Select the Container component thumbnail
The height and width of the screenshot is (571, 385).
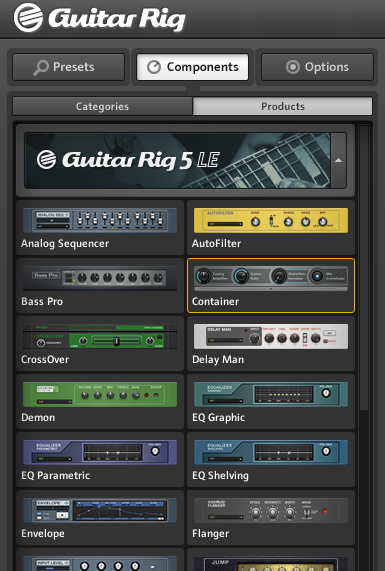click(x=271, y=279)
